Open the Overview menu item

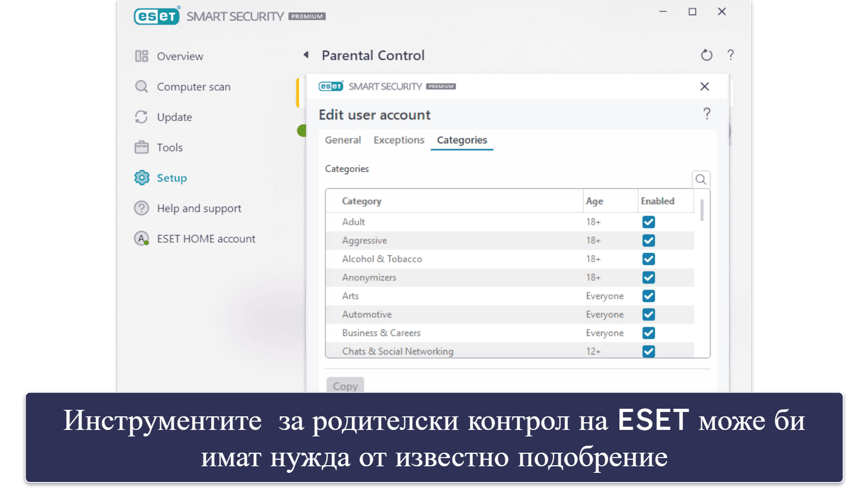(180, 56)
